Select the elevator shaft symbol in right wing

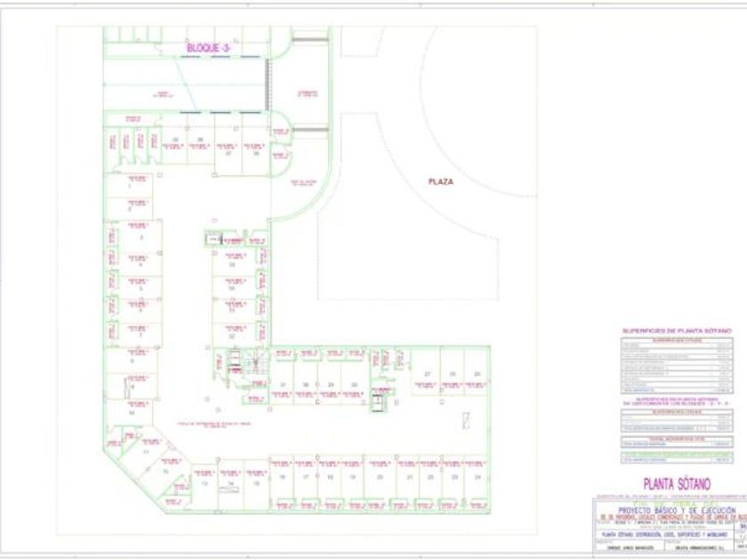[x=377, y=403]
